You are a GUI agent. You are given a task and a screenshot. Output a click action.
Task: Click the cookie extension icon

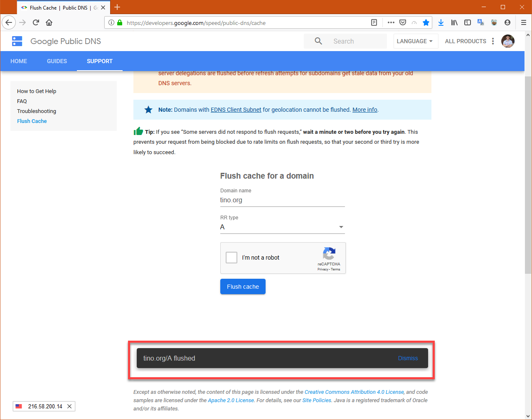coord(494,23)
